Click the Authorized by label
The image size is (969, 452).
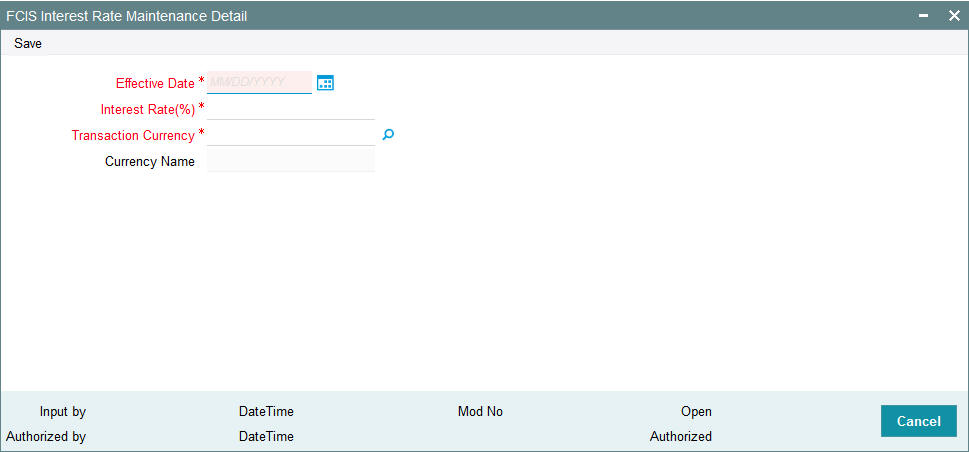tap(46, 437)
